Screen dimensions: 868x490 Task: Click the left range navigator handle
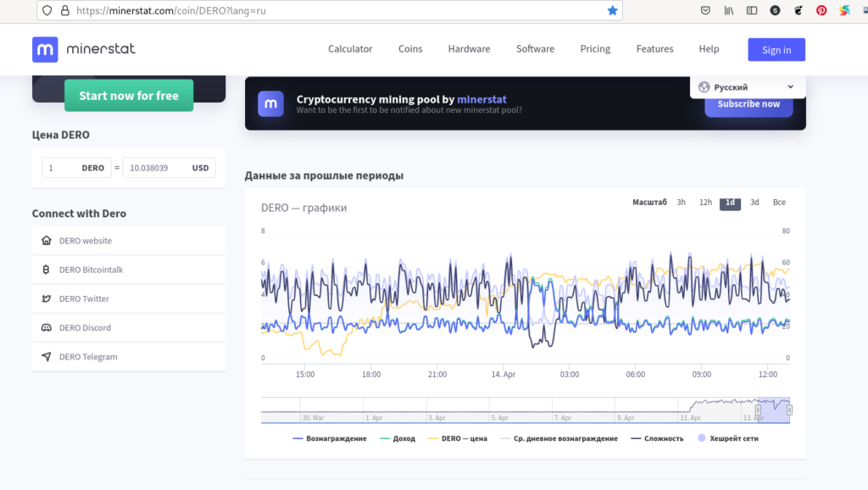tap(758, 409)
